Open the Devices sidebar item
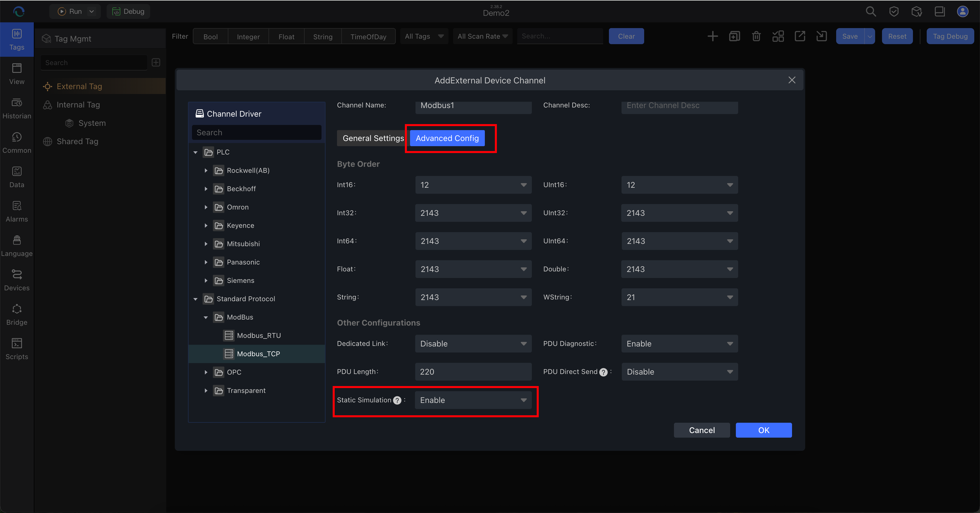 pos(17,280)
